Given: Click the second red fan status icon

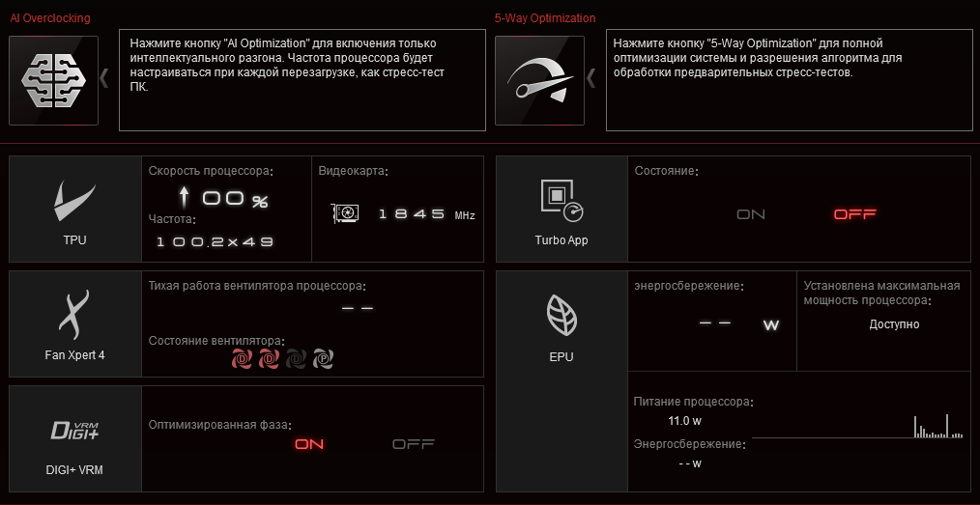Looking at the screenshot, I should click(x=269, y=358).
